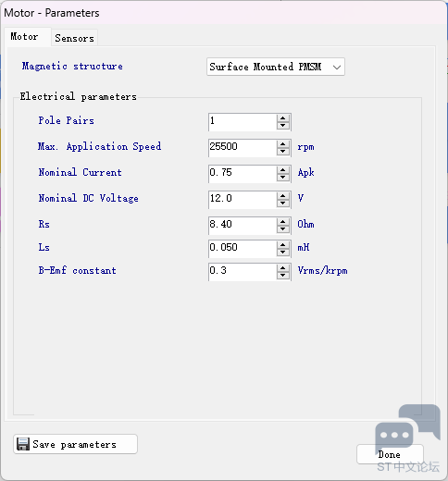
Task: Increment the Nominal Current spinner
Action: click(x=282, y=170)
